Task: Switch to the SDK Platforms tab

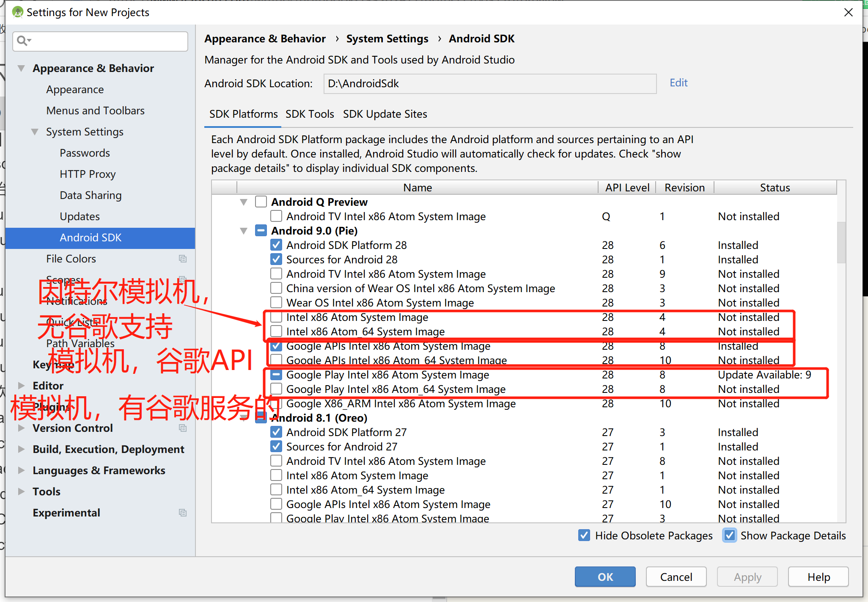Action: (x=243, y=114)
